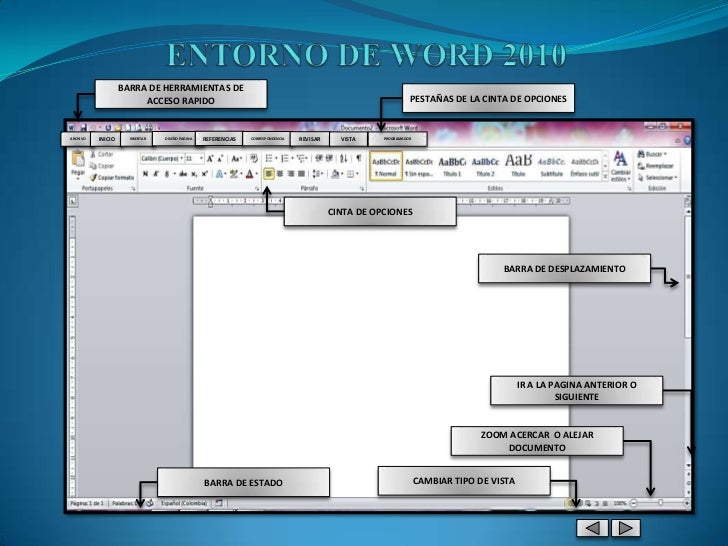Switch to the VISTA tab
This screenshot has height=546, width=728.
point(348,139)
